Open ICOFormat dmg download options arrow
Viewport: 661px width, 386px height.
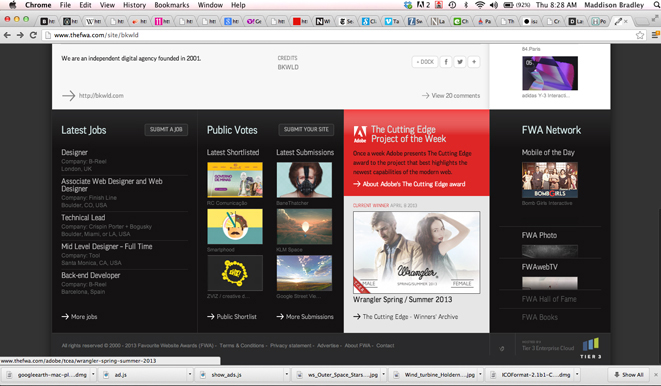pos(577,374)
